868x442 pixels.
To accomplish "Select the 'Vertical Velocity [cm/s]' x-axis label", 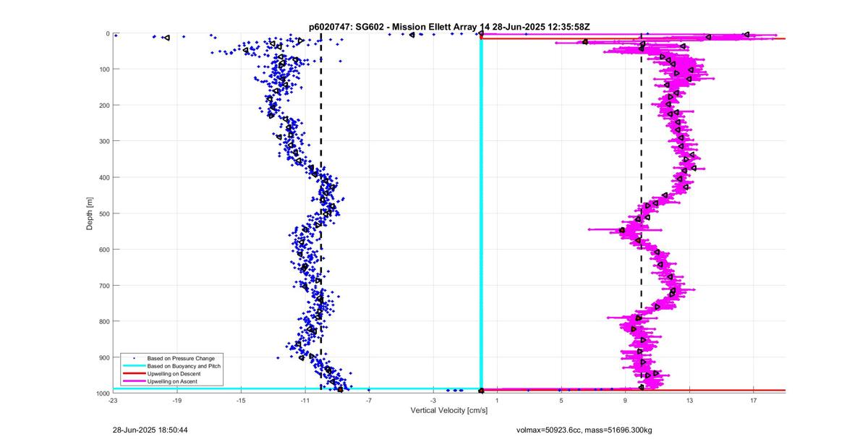I will click(449, 410).
